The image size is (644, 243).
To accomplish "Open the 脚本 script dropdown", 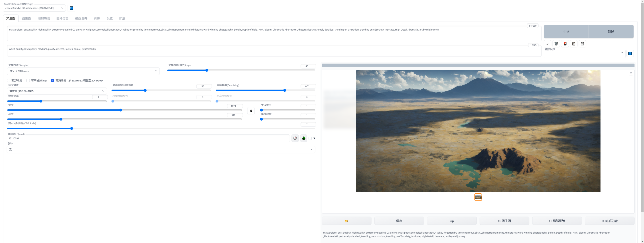I will click(x=161, y=149).
